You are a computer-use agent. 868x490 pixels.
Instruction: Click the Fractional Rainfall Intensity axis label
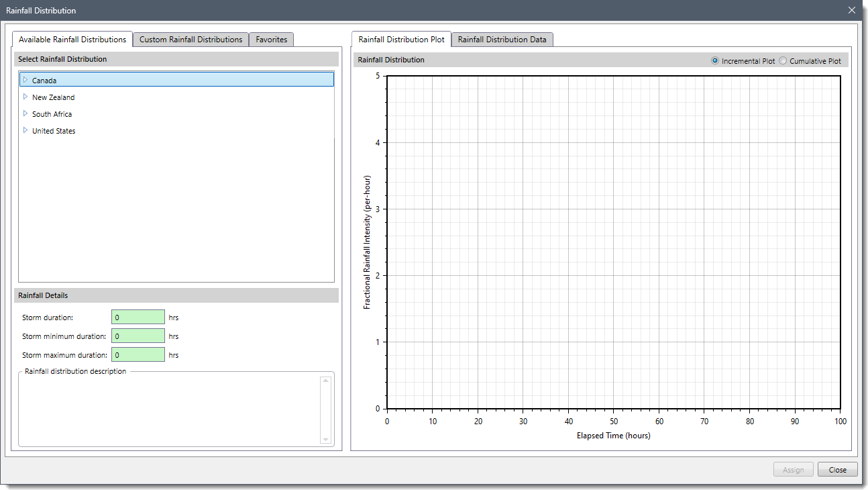point(367,242)
